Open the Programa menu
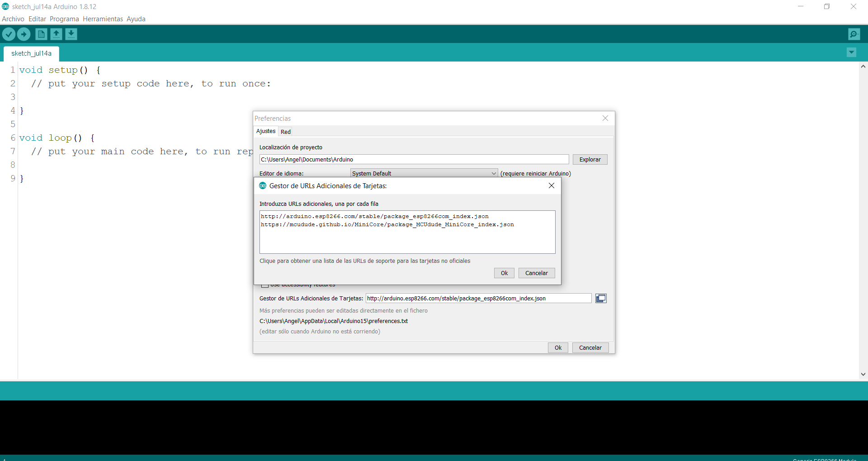 click(64, 19)
